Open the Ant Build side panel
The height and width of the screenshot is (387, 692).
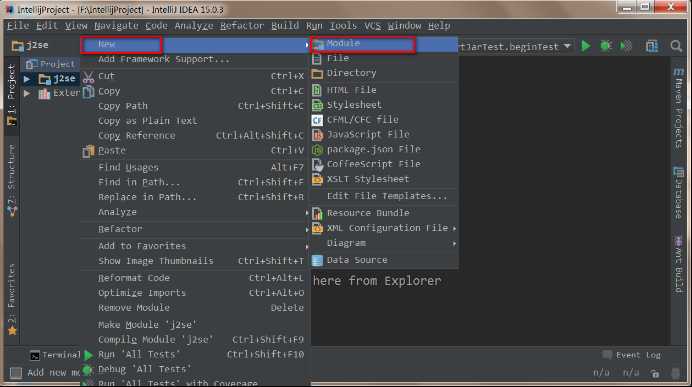click(x=678, y=265)
